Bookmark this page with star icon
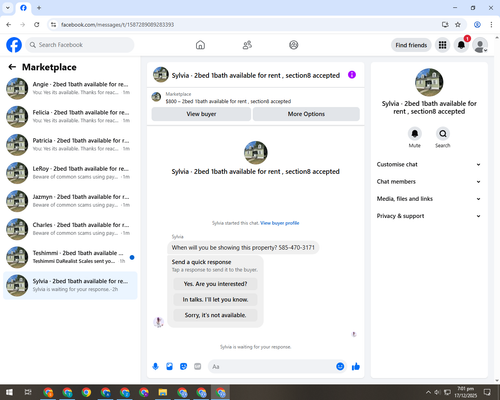 [x=458, y=25]
